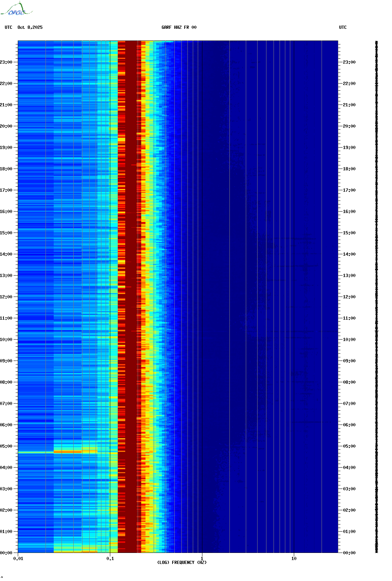Click the GARF HHZ FR 00 station title
Image resolution: width=392 pixels, height=581 pixels.
179,27
